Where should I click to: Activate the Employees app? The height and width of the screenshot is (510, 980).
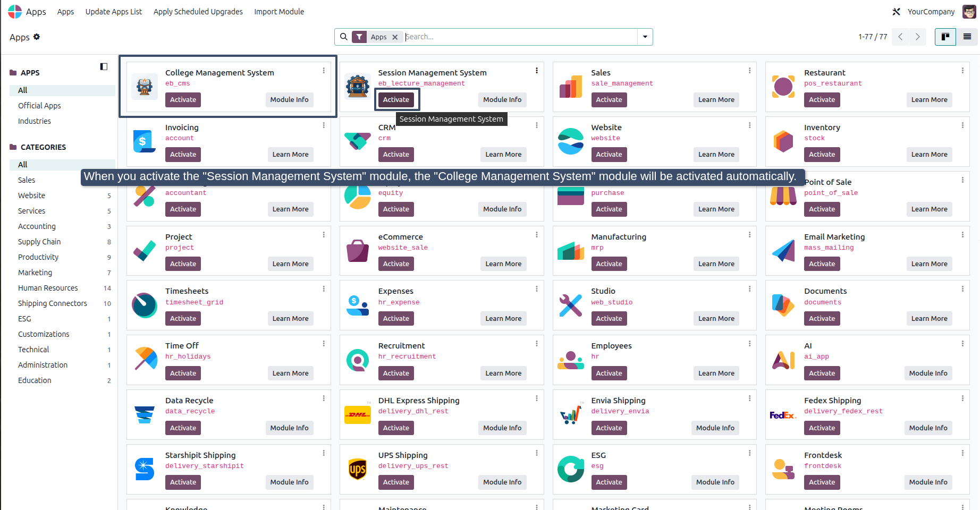click(609, 373)
